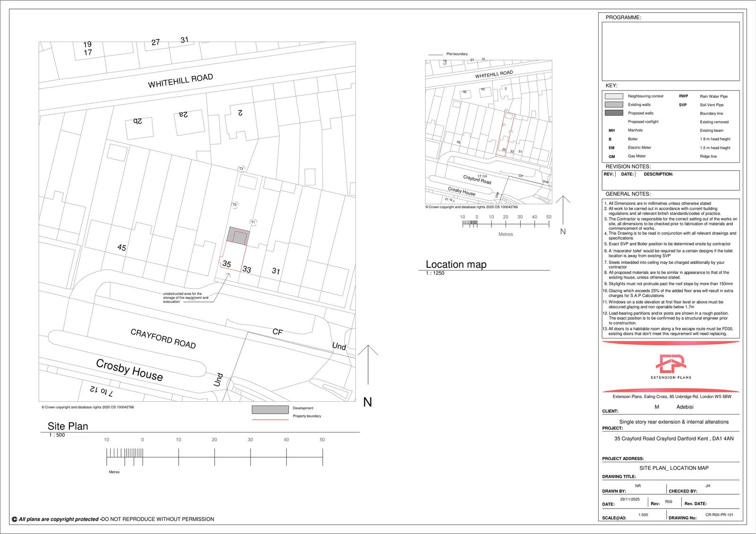The height and width of the screenshot is (534, 756).
Task: Click the Proposed walls swatch in key
Action: click(614, 113)
